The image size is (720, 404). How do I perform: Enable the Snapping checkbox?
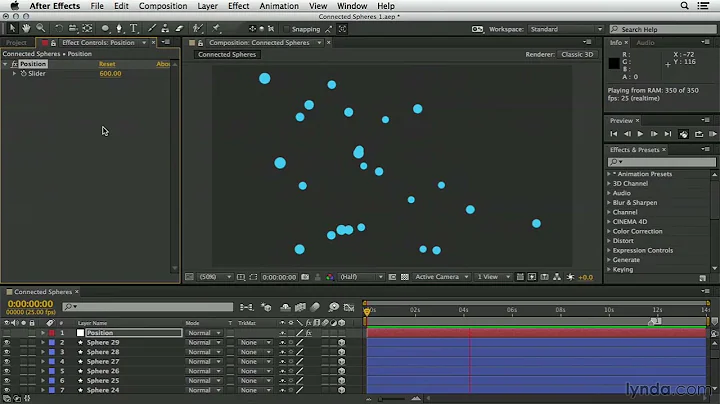tap(287, 29)
